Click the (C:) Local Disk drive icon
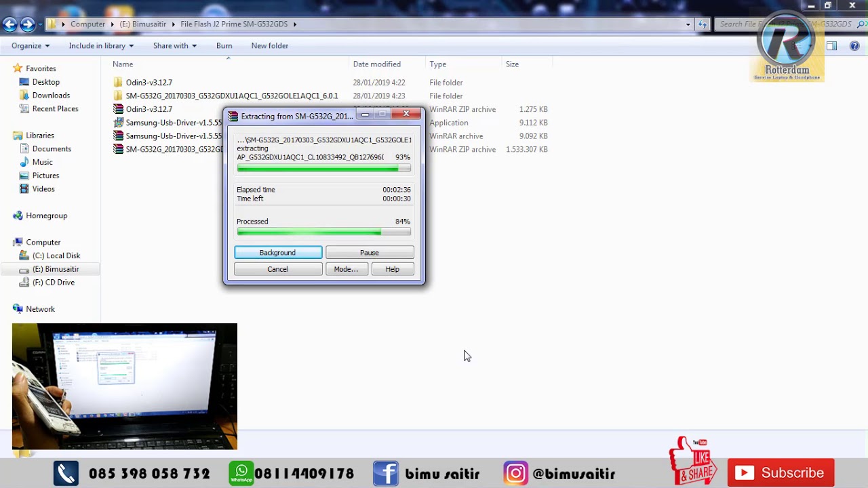This screenshot has width=868, height=488. pos(24,256)
